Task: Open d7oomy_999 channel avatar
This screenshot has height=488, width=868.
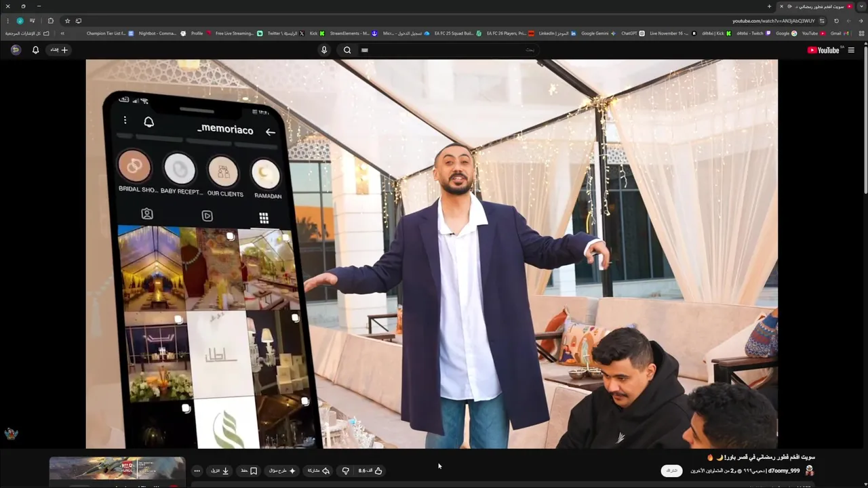Action: click(808, 470)
